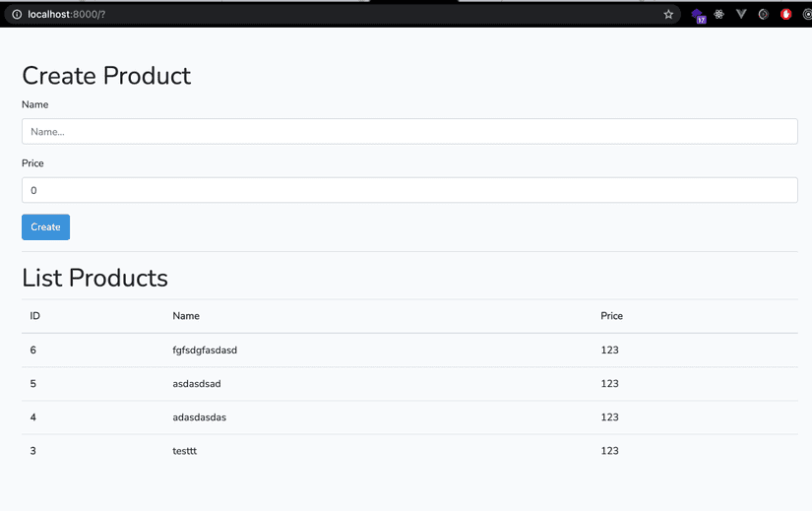This screenshot has height=511, width=812.
Task: Click the circular play extension icon
Action: coord(764,15)
